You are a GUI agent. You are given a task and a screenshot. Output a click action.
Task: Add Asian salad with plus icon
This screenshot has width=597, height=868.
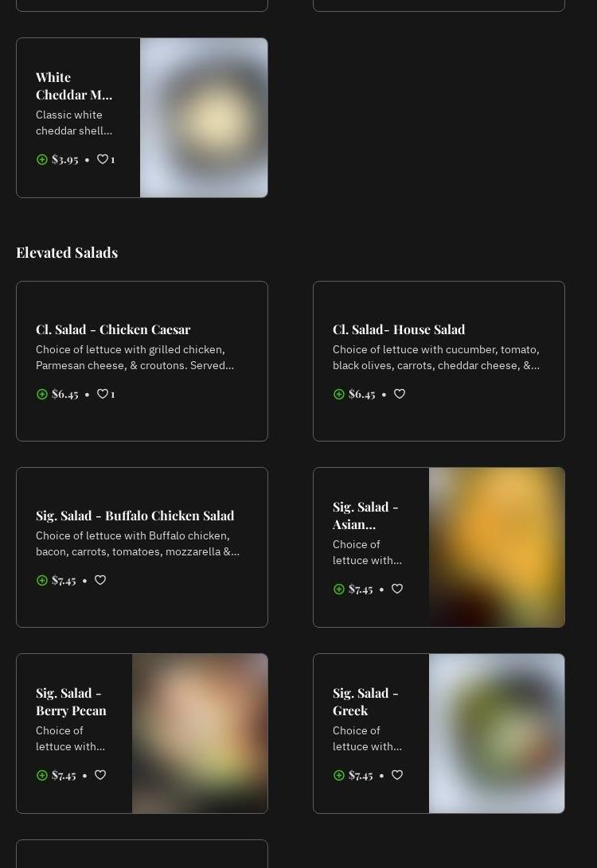(339, 589)
